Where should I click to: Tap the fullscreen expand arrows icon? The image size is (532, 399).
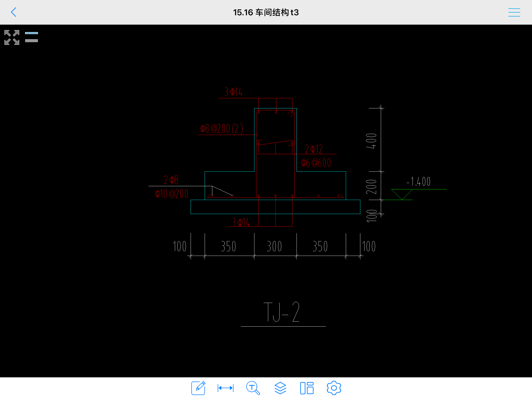point(12,37)
